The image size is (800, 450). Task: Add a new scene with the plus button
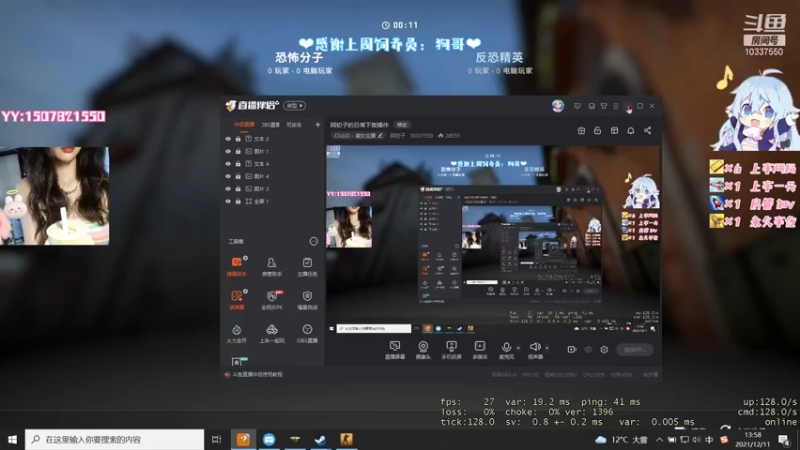tap(317, 124)
